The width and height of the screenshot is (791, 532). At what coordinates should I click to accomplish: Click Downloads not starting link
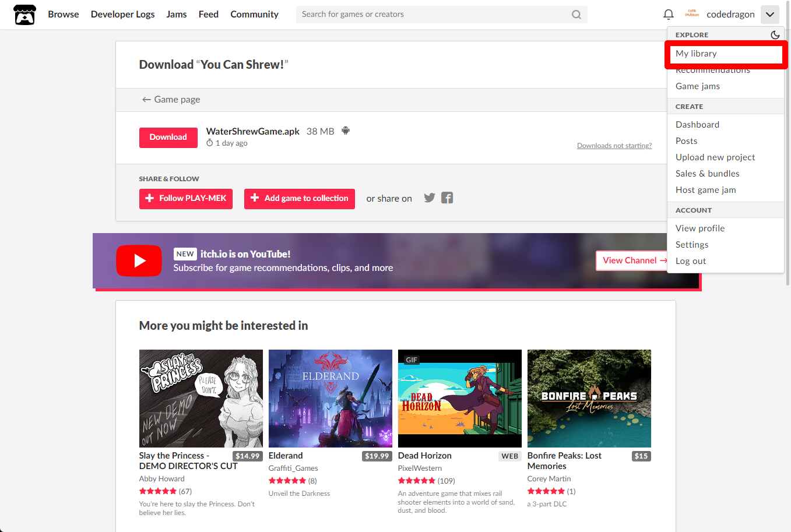click(x=614, y=146)
